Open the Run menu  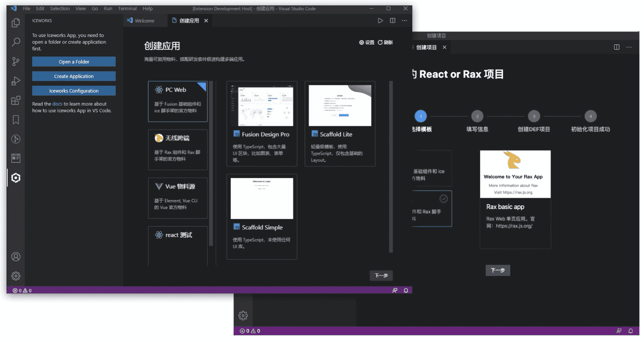tap(108, 8)
